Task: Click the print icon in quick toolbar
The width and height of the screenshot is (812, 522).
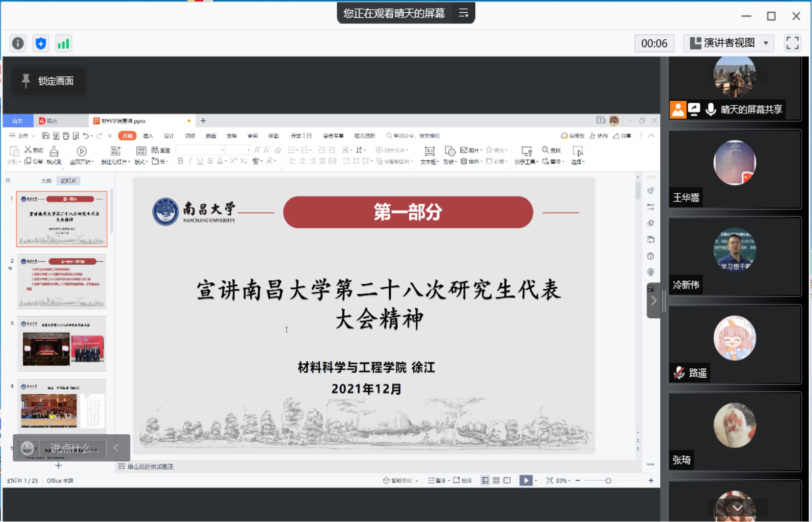Action: point(66,136)
